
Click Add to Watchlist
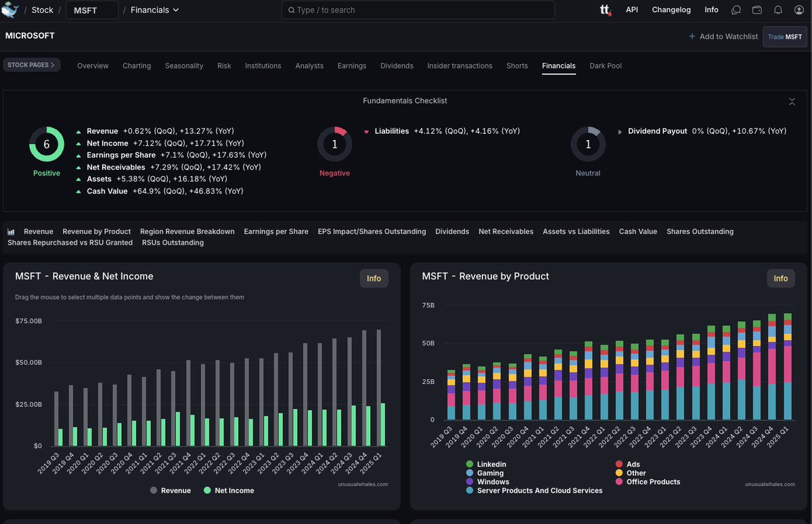pyautogui.click(x=723, y=37)
